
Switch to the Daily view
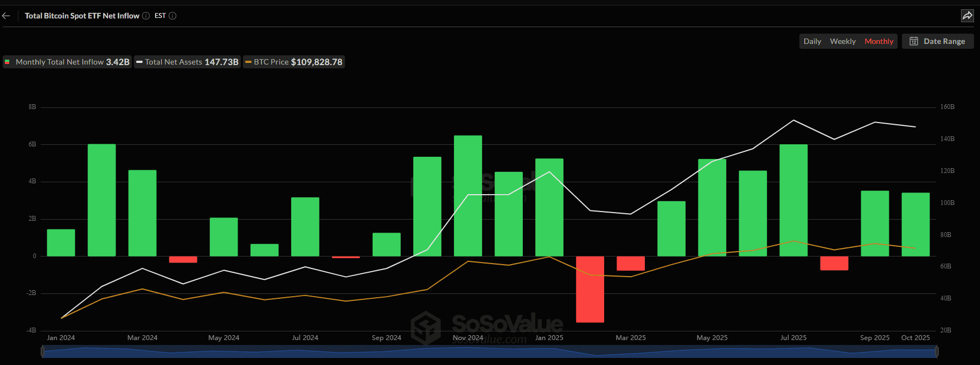(812, 41)
